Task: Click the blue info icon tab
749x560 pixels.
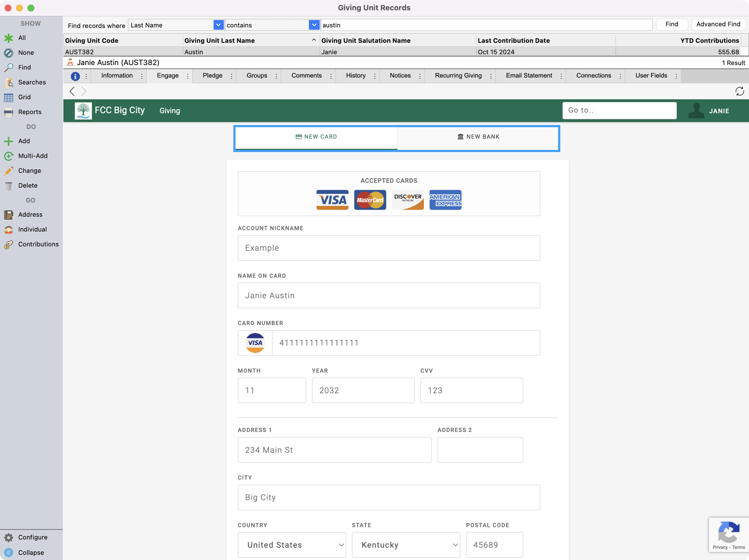Action: click(x=75, y=76)
